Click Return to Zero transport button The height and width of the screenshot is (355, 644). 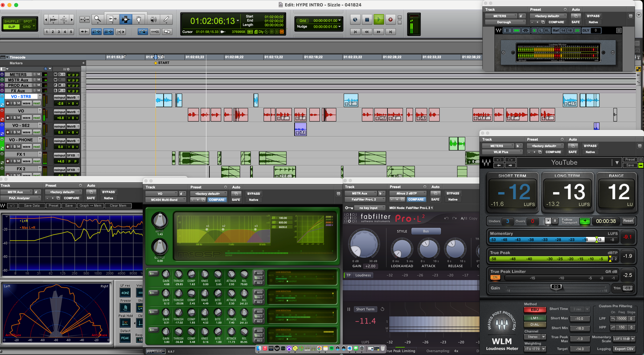(355, 32)
